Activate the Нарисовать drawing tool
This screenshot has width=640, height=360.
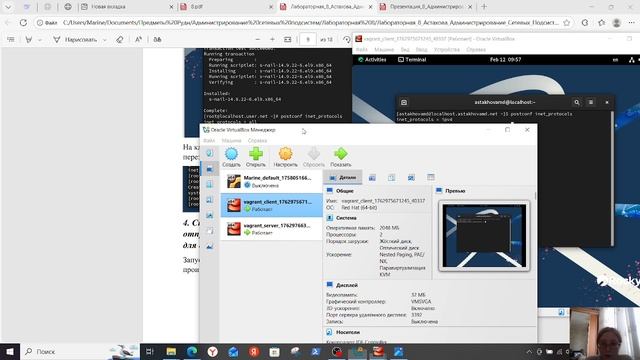(76, 39)
